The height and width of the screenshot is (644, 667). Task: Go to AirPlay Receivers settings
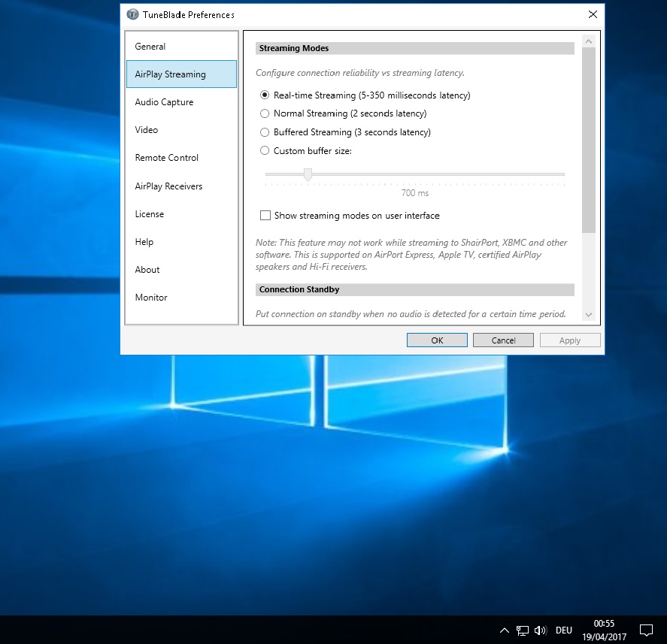point(168,186)
